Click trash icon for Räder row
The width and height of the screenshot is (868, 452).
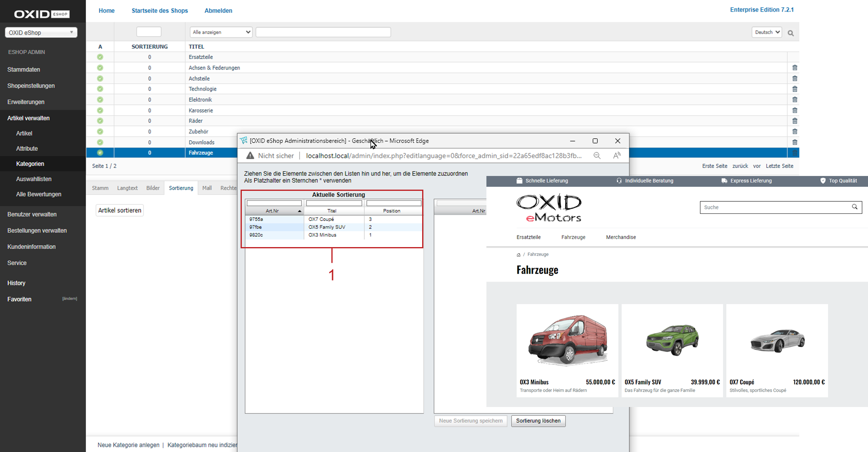click(794, 121)
